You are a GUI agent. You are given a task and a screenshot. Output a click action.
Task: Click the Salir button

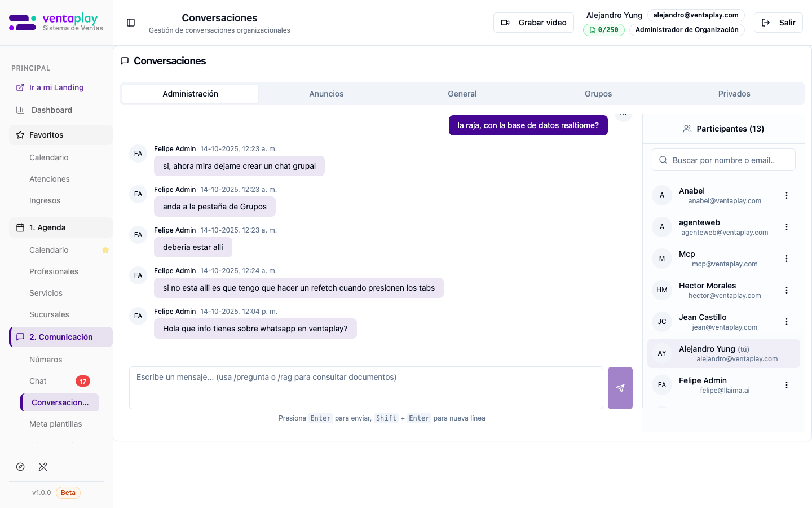[778, 23]
